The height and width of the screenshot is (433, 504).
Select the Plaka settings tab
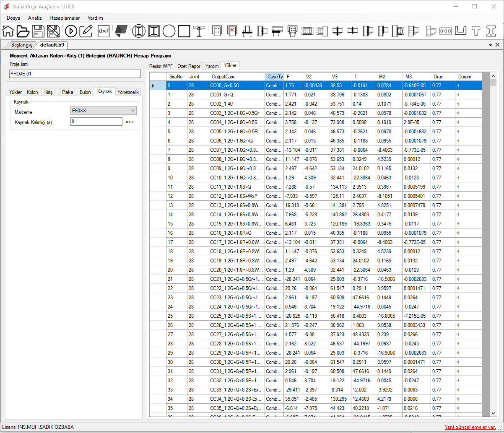click(68, 92)
